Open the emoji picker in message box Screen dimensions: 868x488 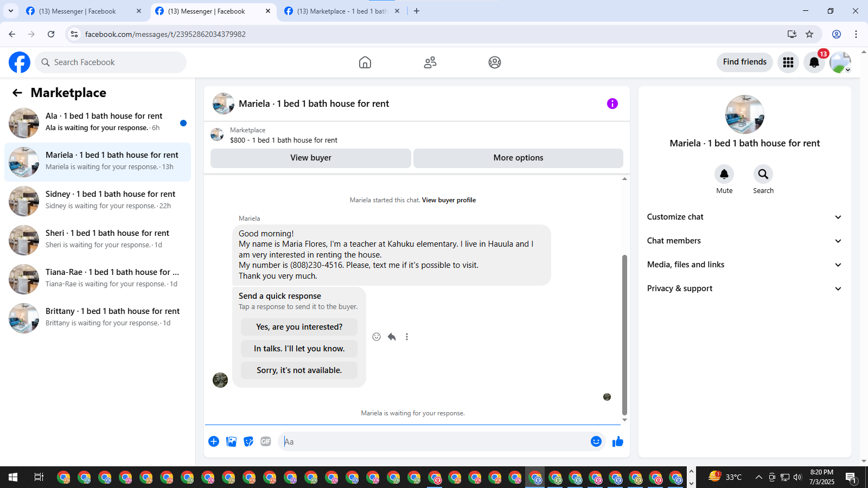(x=596, y=441)
